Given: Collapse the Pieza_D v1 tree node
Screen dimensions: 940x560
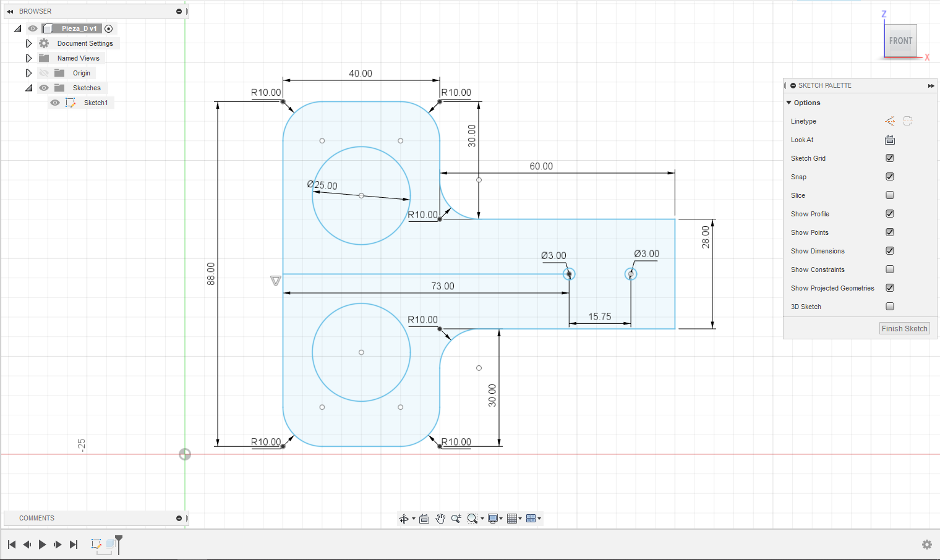Looking at the screenshot, I should [x=17, y=28].
